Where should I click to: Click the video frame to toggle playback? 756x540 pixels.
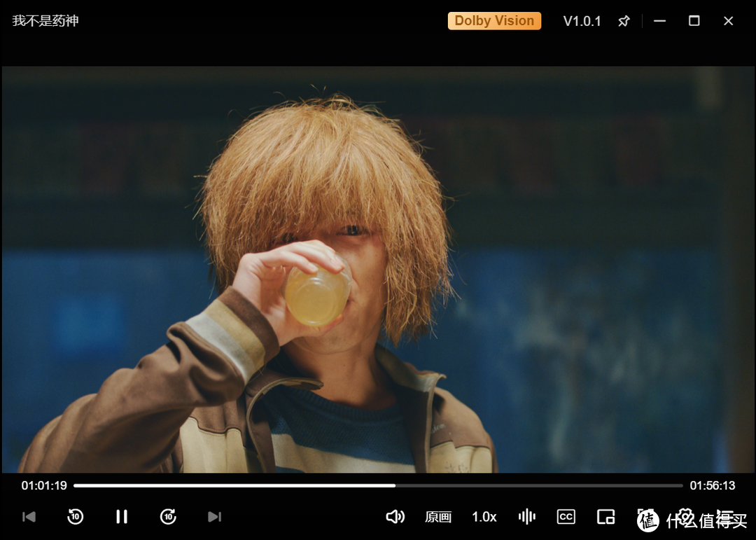point(378,269)
